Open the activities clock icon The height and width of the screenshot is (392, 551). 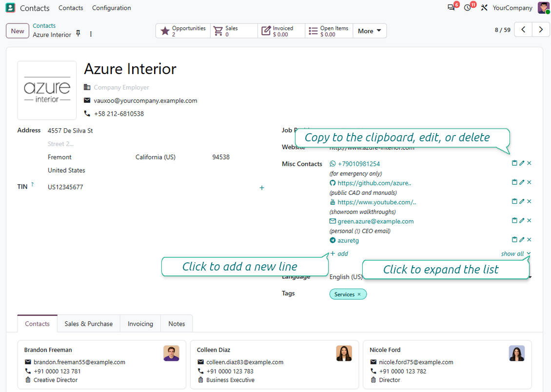point(467,8)
